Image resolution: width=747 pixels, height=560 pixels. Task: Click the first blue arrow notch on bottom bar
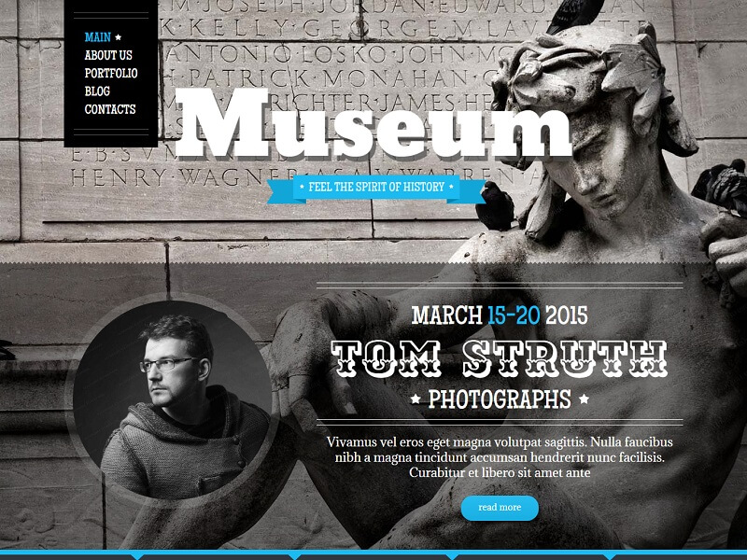[x=136, y=555]
